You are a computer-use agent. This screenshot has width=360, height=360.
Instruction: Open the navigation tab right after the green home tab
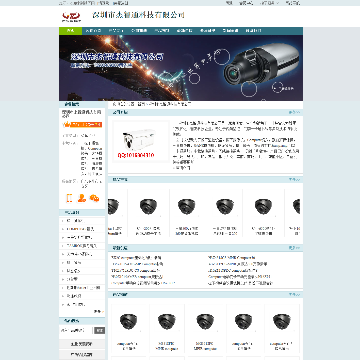click(x=93, y=31)
